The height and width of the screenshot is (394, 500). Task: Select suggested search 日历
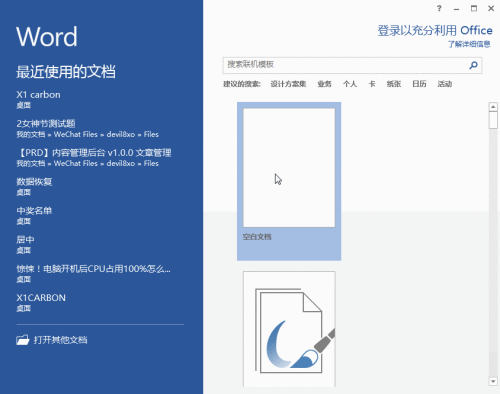pyautogui.click(x=419, y=84)
